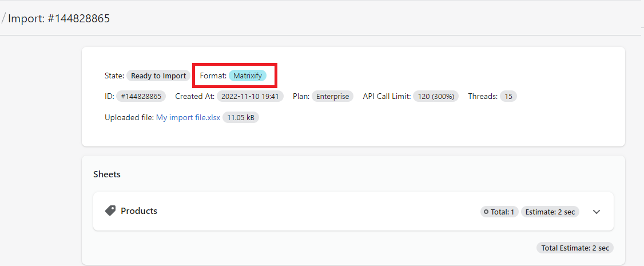Screen dimensions: 644x266
Task: Click the Sheets section heading
Action: pos(107,174)
